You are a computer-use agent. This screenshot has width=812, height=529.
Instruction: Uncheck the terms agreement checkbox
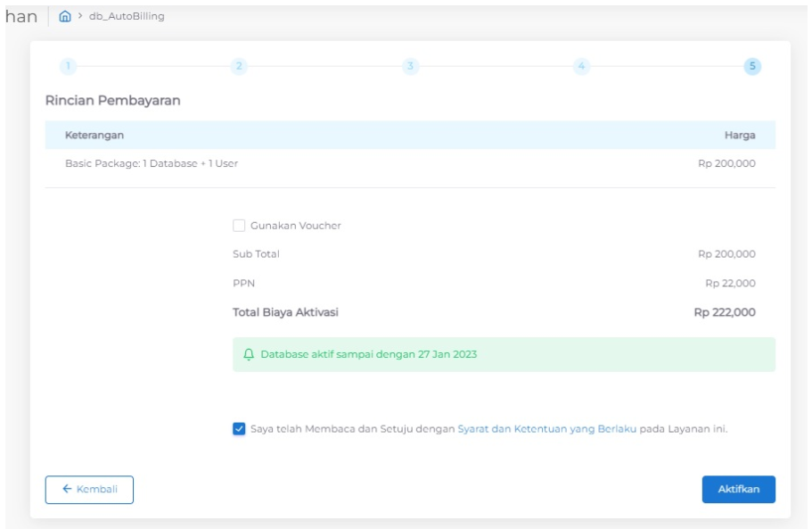239,429
